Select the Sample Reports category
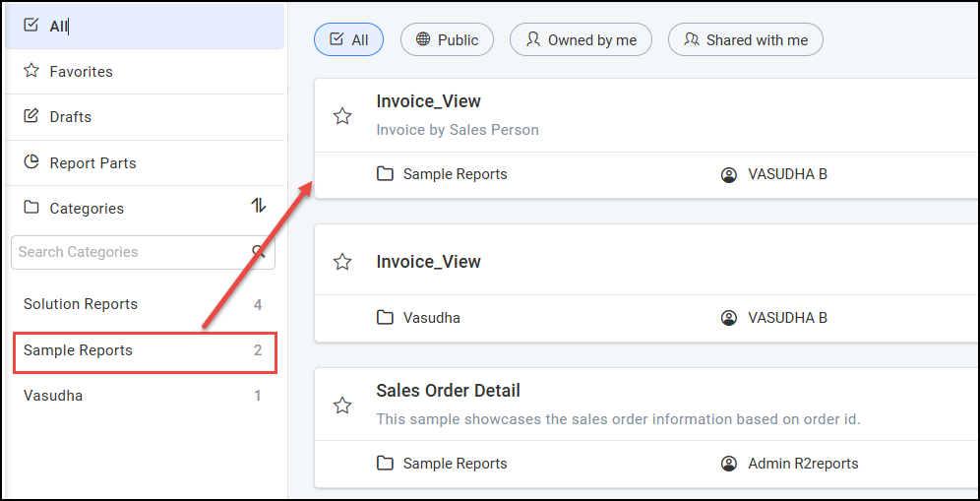Viewport: 980px width, 501px height. pos(79,350)
